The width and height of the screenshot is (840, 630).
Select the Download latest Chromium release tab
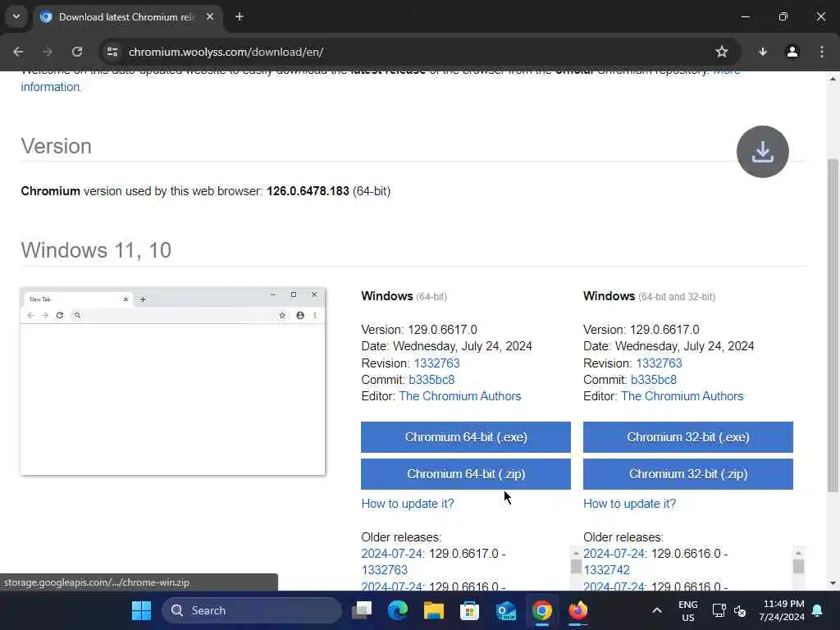coord(126,17)
